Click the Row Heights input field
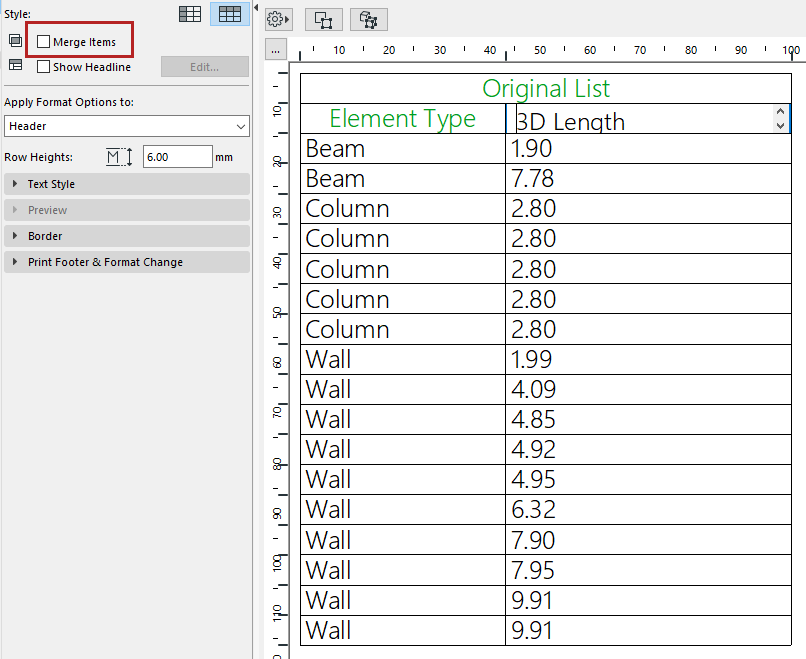The height and width of the screenshot is (659, 806). click(x=177, y=157)
